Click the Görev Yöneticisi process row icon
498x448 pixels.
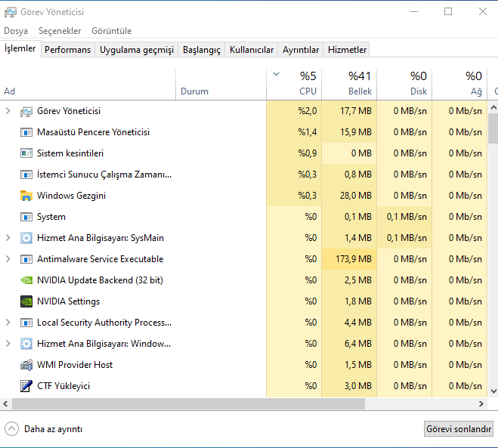(26, 112)
